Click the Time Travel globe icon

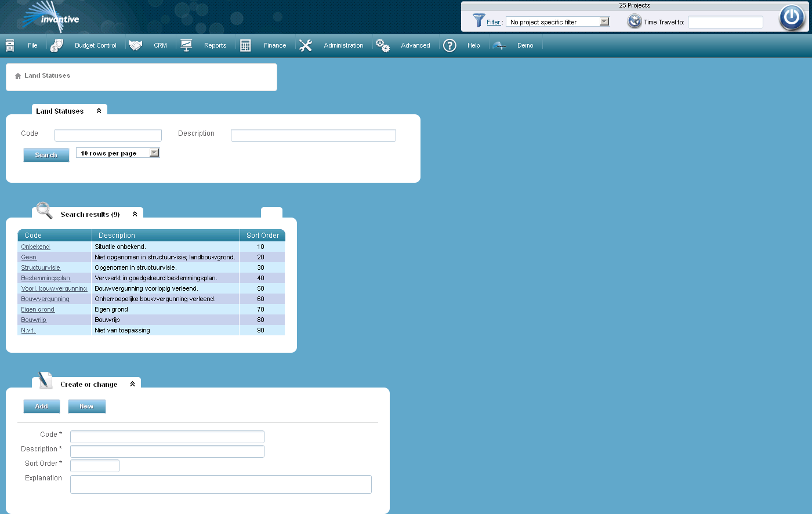(x=635, y=21)
